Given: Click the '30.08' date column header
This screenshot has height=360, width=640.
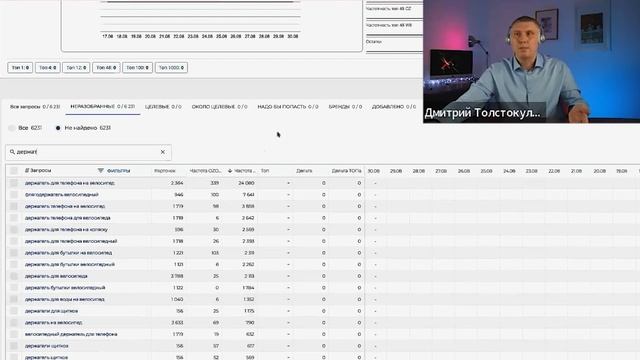Looking at the screenshot, I should point(373,171).
